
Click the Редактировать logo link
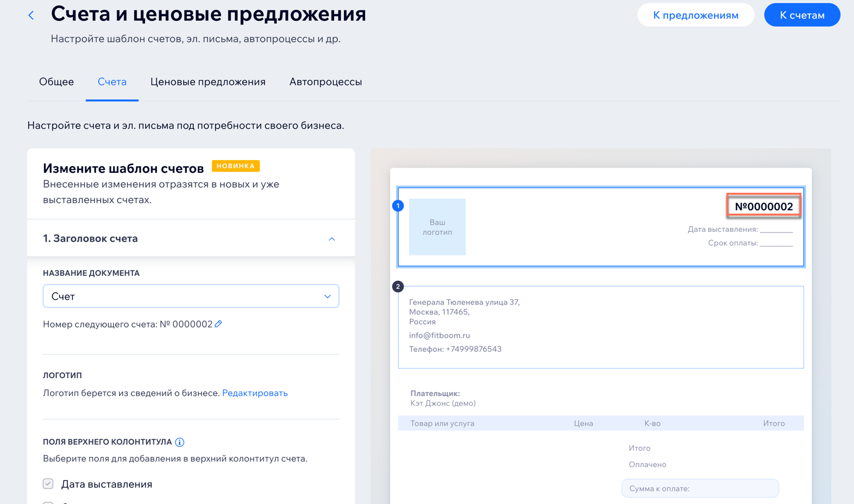[255, 393]
